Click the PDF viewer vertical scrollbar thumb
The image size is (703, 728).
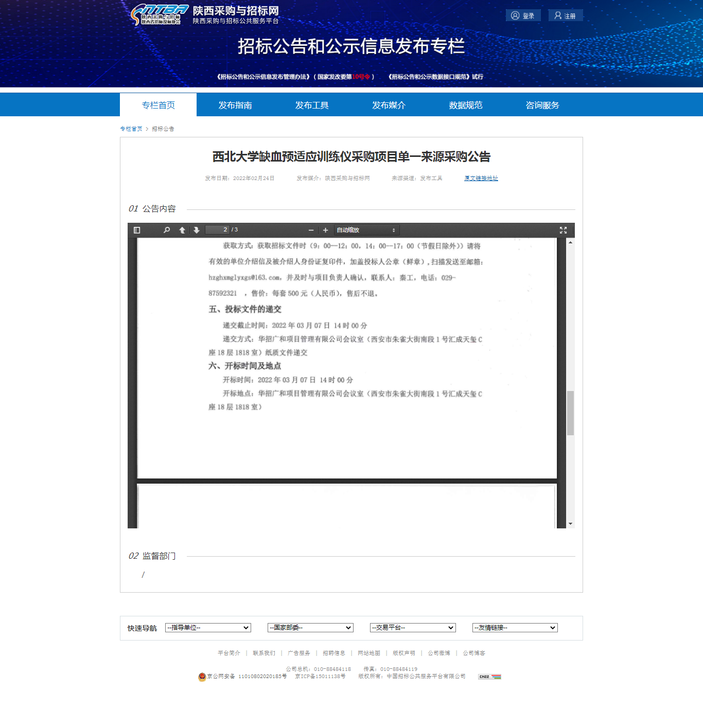[x=570, y=413]
